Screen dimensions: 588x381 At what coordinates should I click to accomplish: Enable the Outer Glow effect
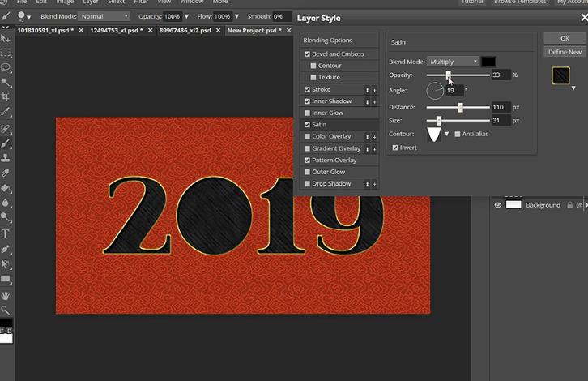(x=307, y=172)
